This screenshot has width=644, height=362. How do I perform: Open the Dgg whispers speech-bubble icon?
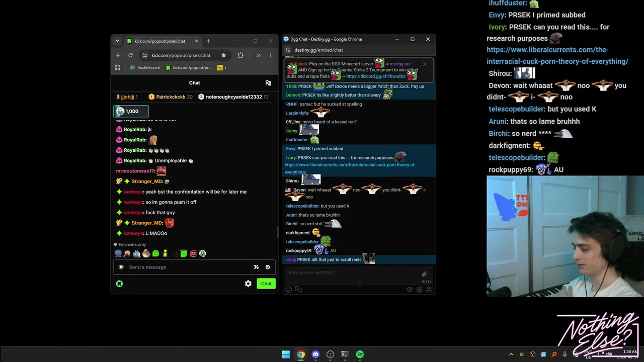298,289
